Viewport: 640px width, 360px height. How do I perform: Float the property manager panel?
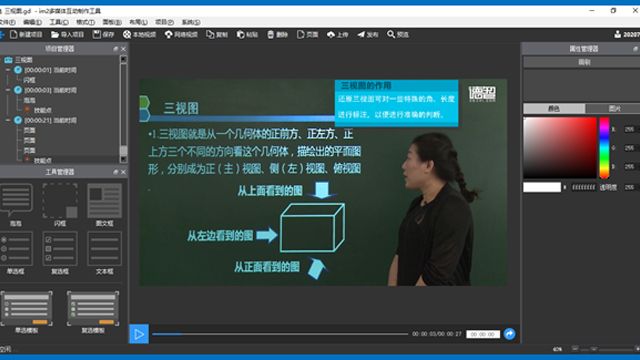pos(636,49)
